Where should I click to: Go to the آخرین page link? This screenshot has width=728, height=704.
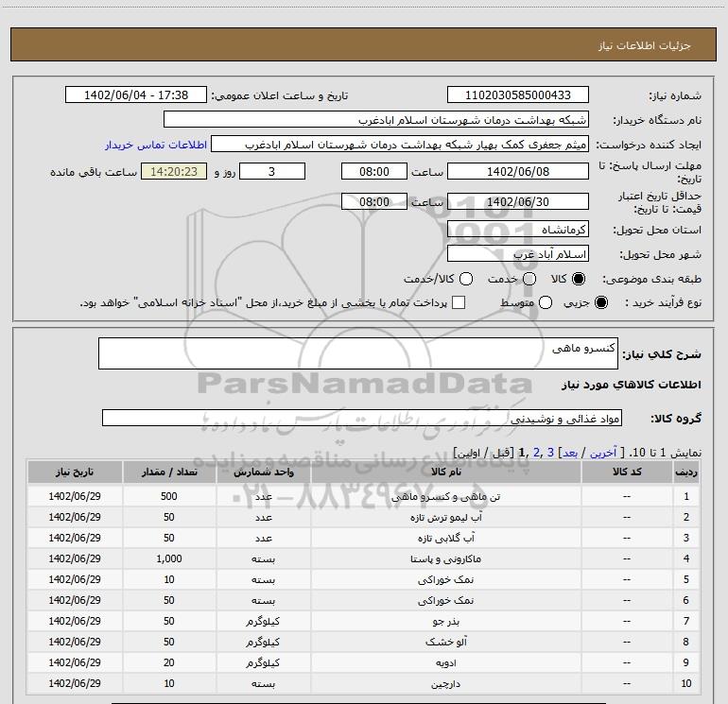(603, 453)
